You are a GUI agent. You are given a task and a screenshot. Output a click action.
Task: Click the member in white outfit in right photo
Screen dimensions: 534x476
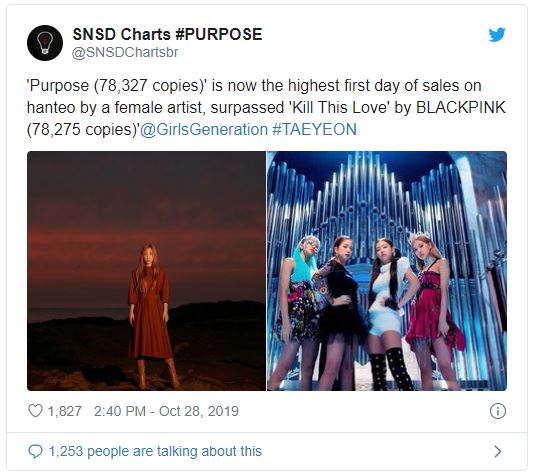[x=391, y=310]
